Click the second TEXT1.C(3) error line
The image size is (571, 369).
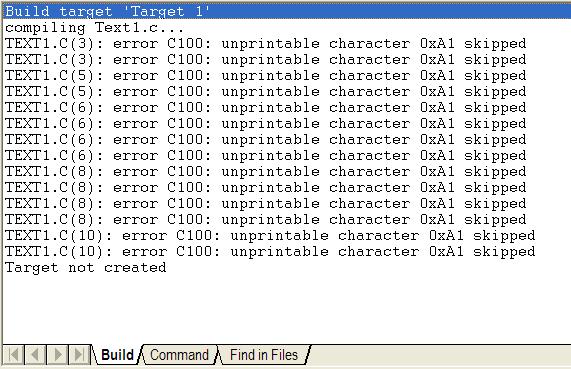pyautogui.click(x=265, y=60)
